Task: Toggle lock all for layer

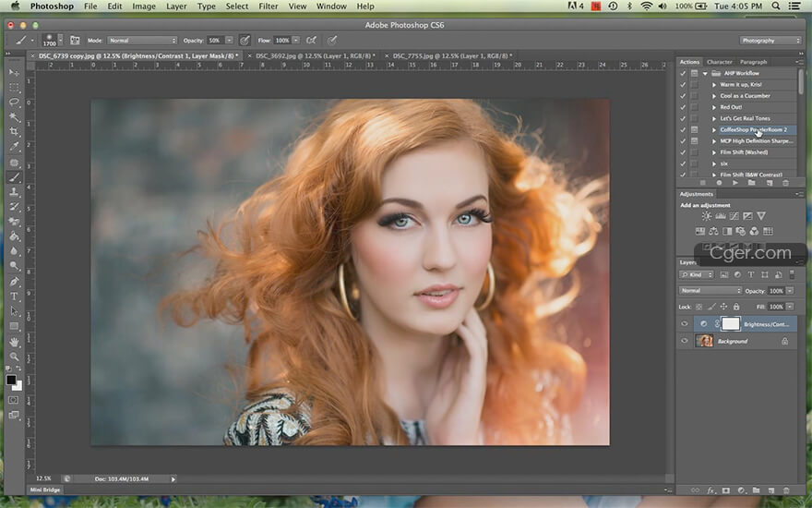Action: point(736,307)
